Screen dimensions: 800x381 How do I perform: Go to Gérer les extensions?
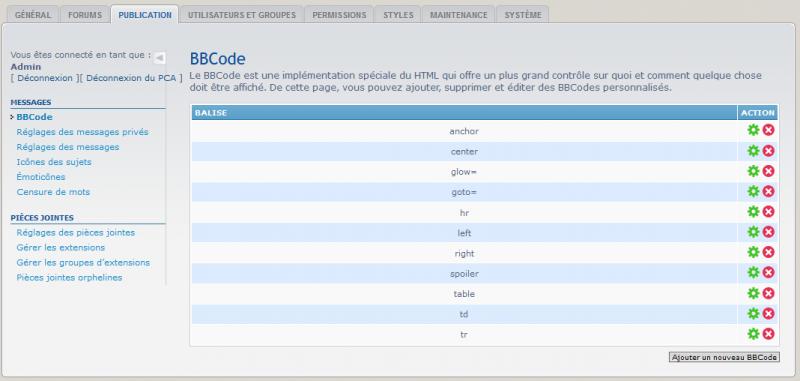pos(61,247)
